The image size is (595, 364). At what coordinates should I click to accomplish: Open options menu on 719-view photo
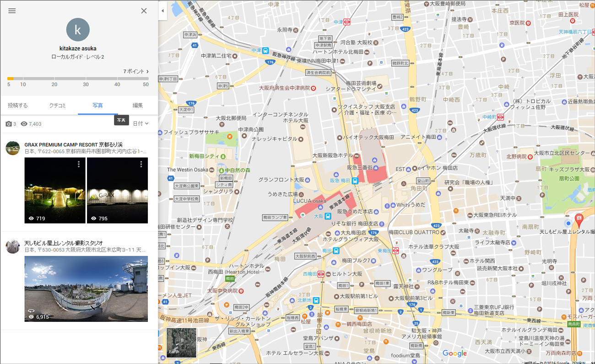[x=79, y=164]
